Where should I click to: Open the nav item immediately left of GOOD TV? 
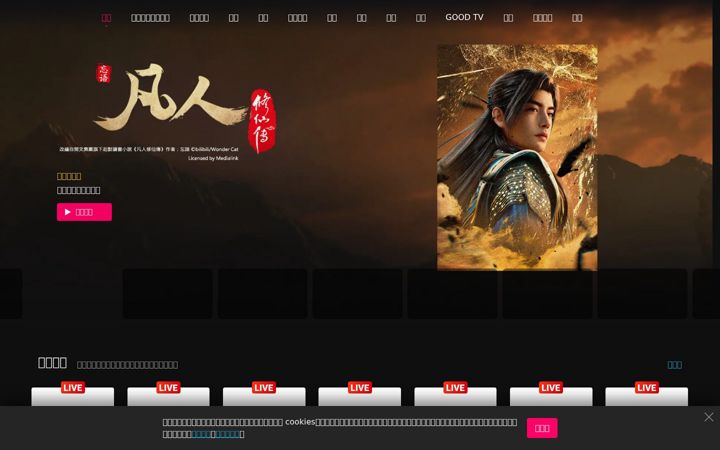click(x=421, y=18)
